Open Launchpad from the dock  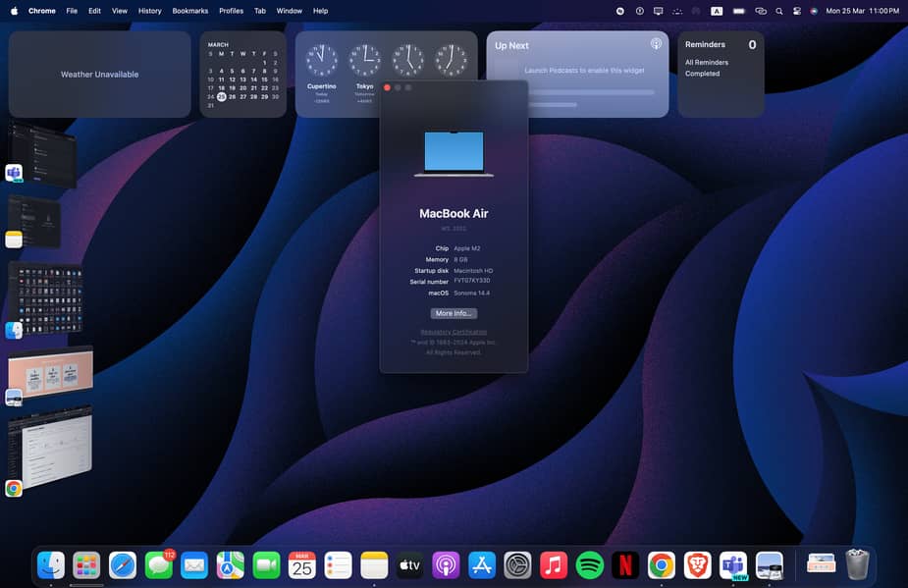[x=86, y=564]
